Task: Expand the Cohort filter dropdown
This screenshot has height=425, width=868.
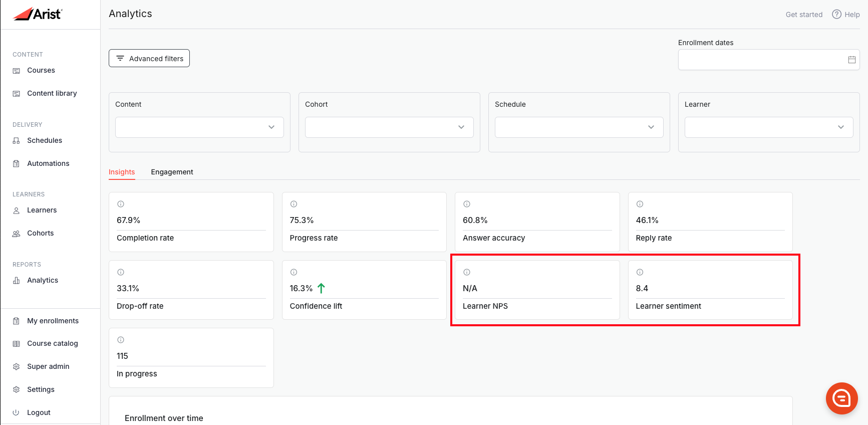Action: (389, 127)
